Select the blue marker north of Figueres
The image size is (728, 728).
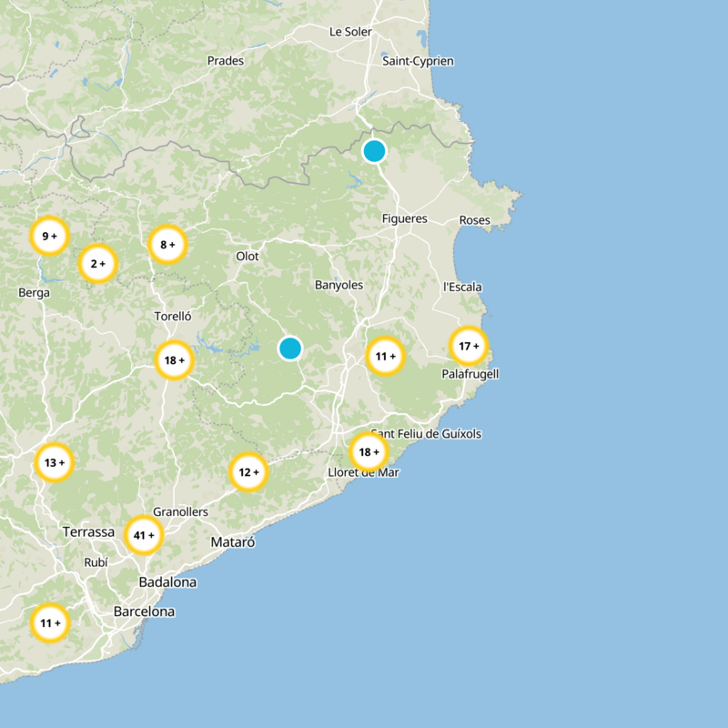point(374,151)
